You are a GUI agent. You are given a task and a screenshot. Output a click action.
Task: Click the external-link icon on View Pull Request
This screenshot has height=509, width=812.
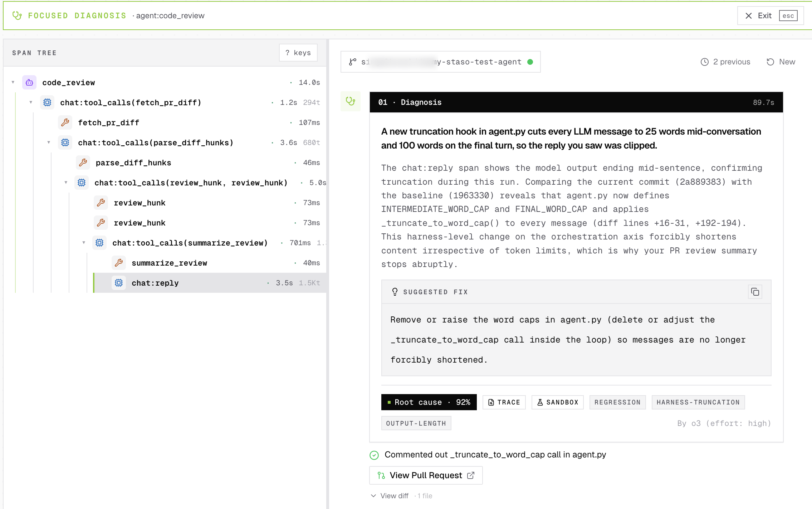pos(471,475)
